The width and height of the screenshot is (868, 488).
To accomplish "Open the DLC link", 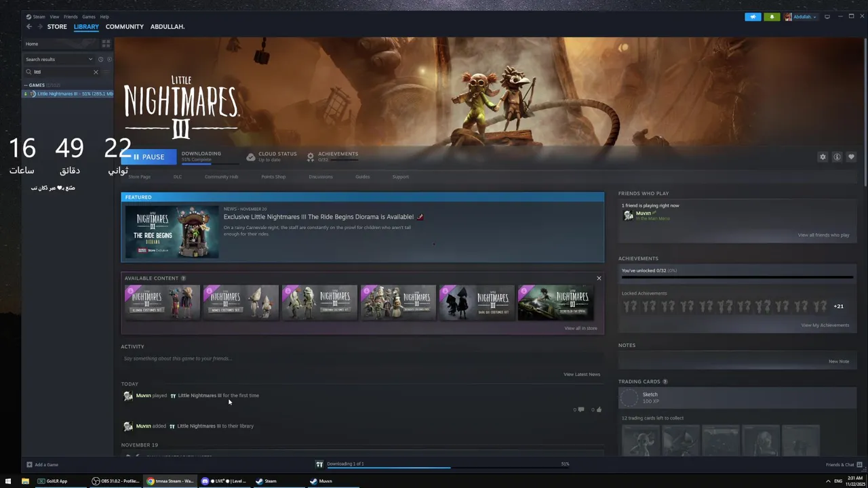I will point(178,177).
